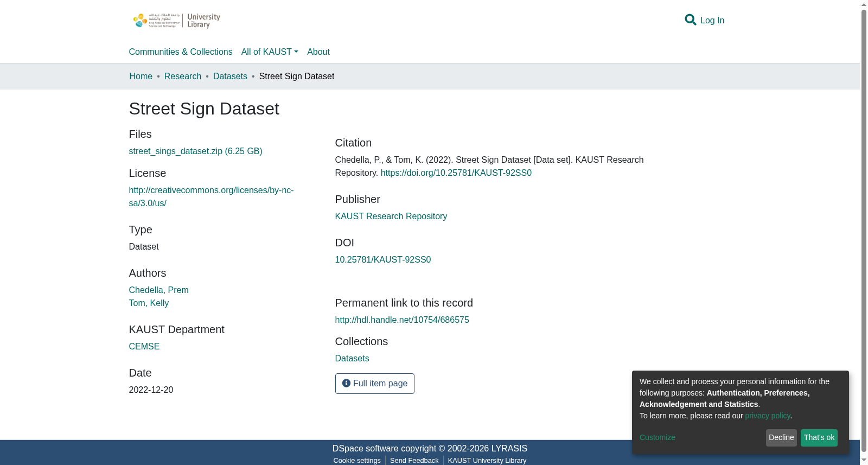
Task: Click the Log In link
Action: click(x=712, y=21)
